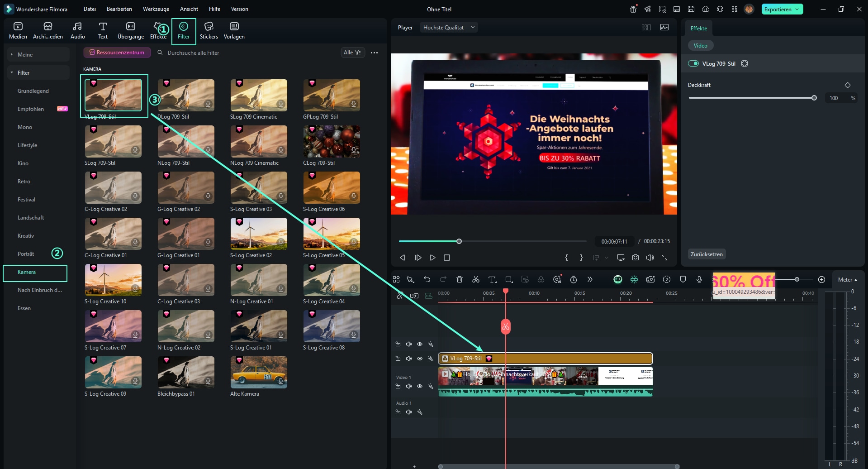Screen dimensions: 868x469
Task: Open the Ansicht menu
Action: pos(189,9)
